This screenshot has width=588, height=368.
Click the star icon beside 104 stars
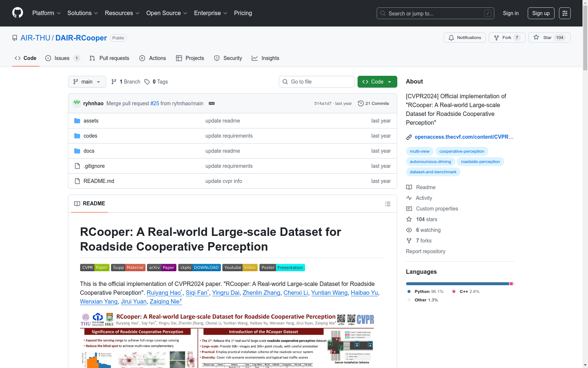coord(409,219)
